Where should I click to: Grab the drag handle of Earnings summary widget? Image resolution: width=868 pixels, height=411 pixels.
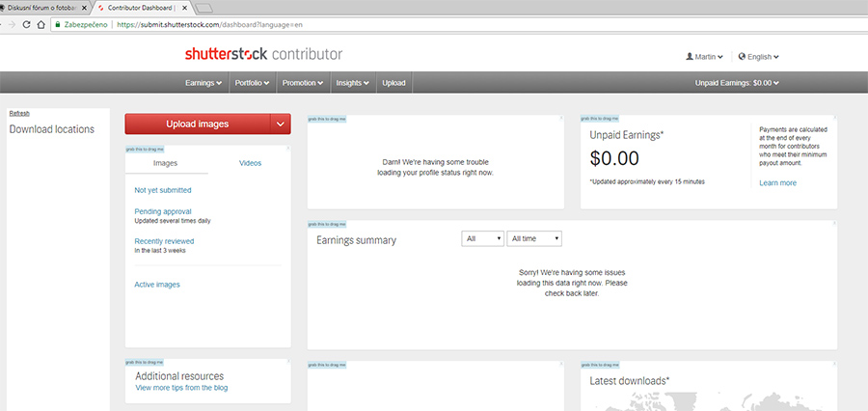tap(327, 225)
